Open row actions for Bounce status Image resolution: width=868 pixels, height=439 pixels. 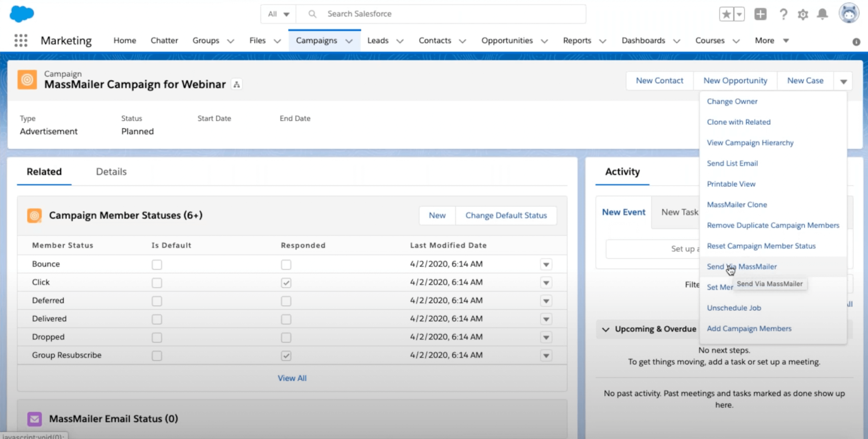coord(546,264)
